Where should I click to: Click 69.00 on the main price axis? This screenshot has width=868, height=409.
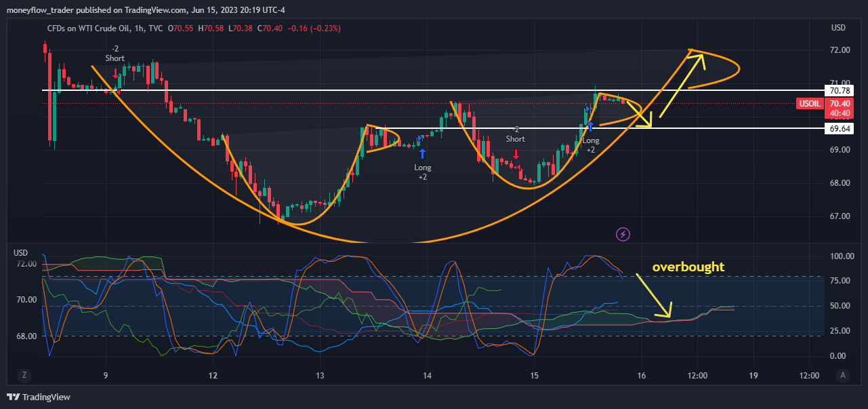(x=840, y=150)
